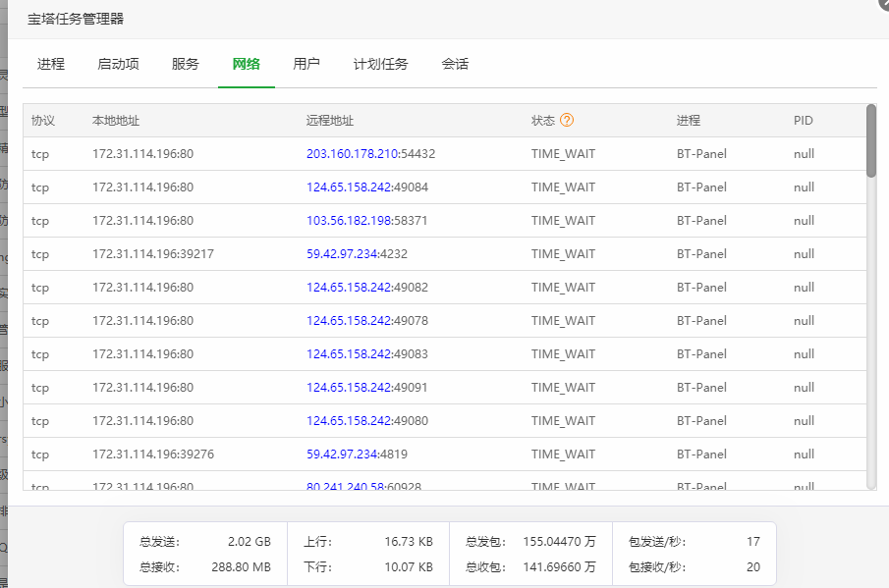
Task: Click the 远程地址 column header
Action: (x=330, y=120)
